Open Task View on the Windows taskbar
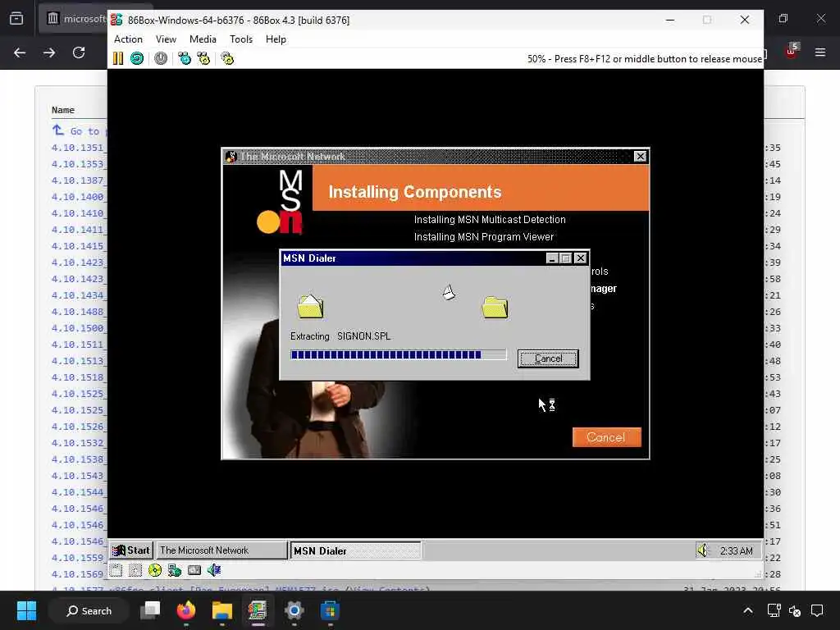The height and width of the screenshot is (630, 840). coord(150,610)
